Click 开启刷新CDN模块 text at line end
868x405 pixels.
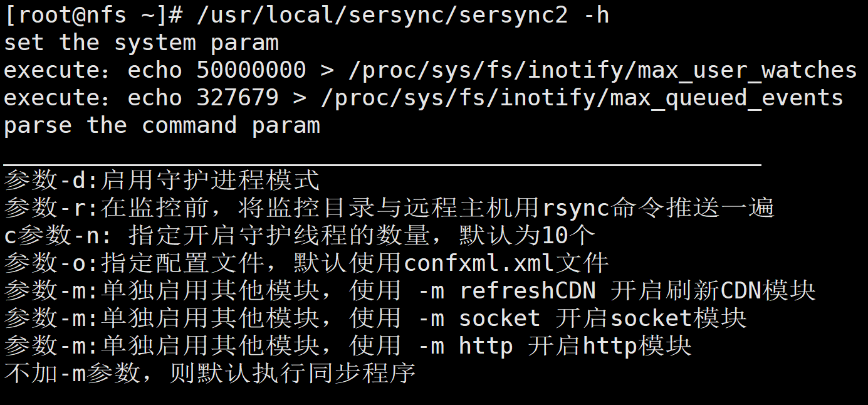713,291
